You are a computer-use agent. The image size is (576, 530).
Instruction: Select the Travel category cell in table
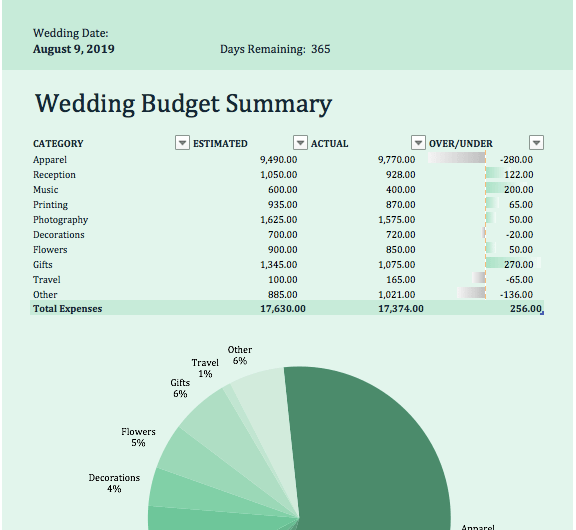click(x=47, y=280)
